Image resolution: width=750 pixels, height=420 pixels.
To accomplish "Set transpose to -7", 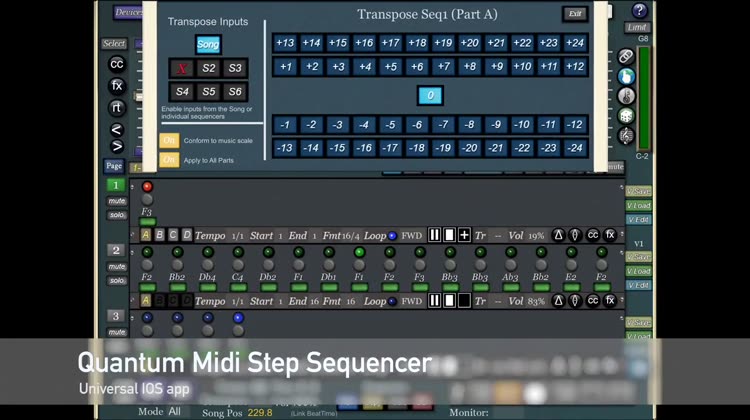I will tap(443, 124).
